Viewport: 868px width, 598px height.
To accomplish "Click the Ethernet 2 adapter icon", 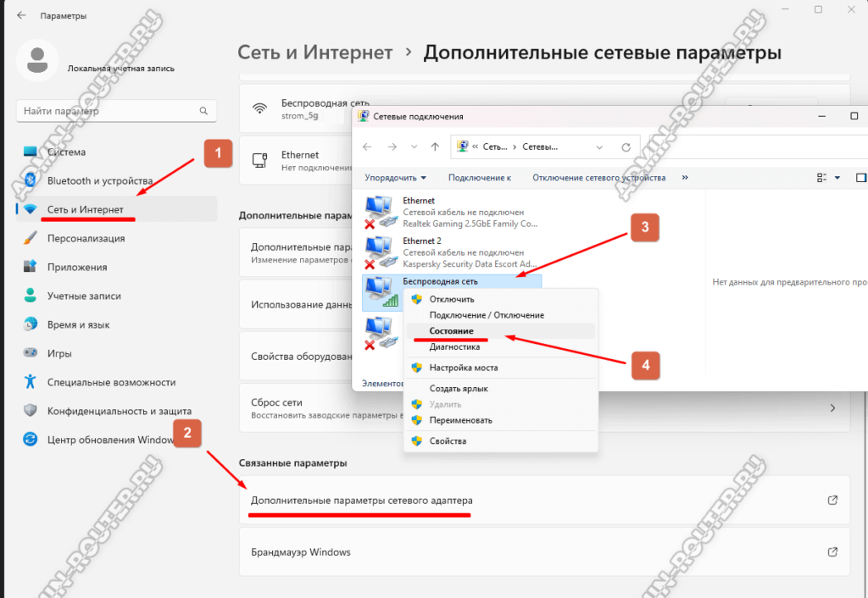I will click(x=380, y=252).
